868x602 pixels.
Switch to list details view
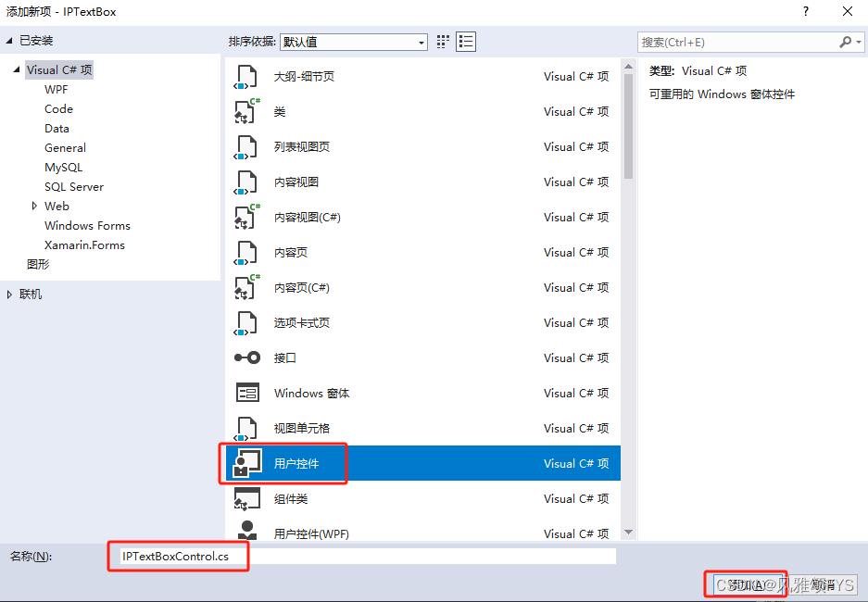(466, 42)
